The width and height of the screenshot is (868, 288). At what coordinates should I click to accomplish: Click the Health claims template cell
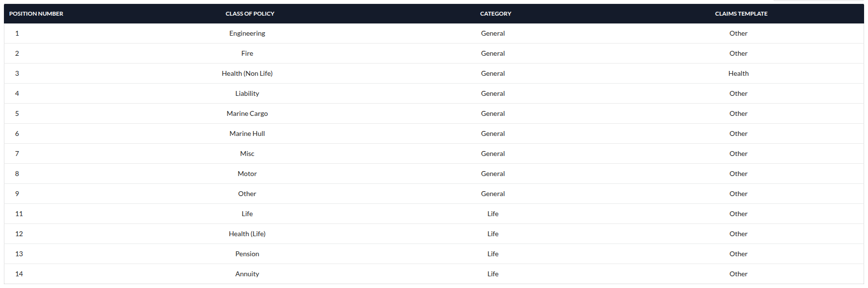738,73
